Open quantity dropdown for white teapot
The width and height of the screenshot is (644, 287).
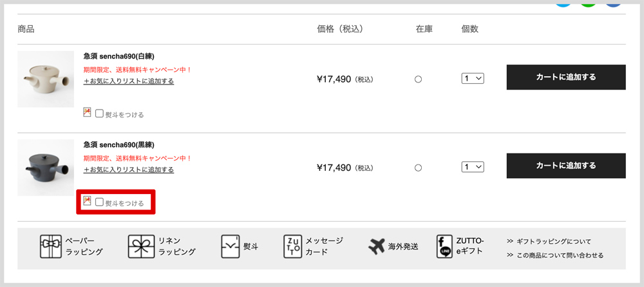point(473,79)
